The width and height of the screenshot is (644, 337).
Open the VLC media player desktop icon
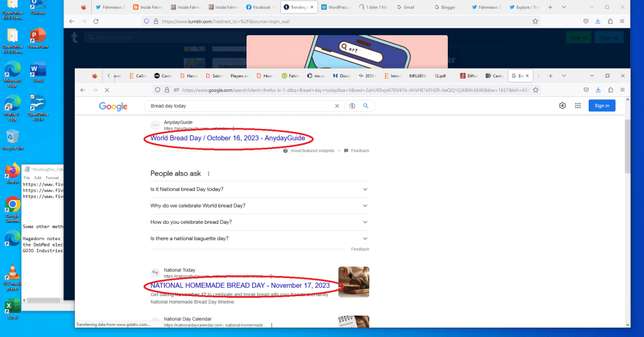[11, 275]
